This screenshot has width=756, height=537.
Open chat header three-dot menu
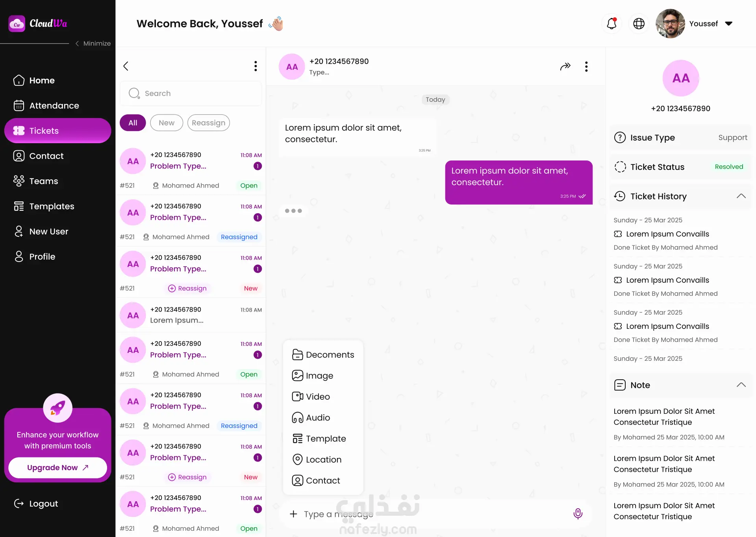(586, 66)
